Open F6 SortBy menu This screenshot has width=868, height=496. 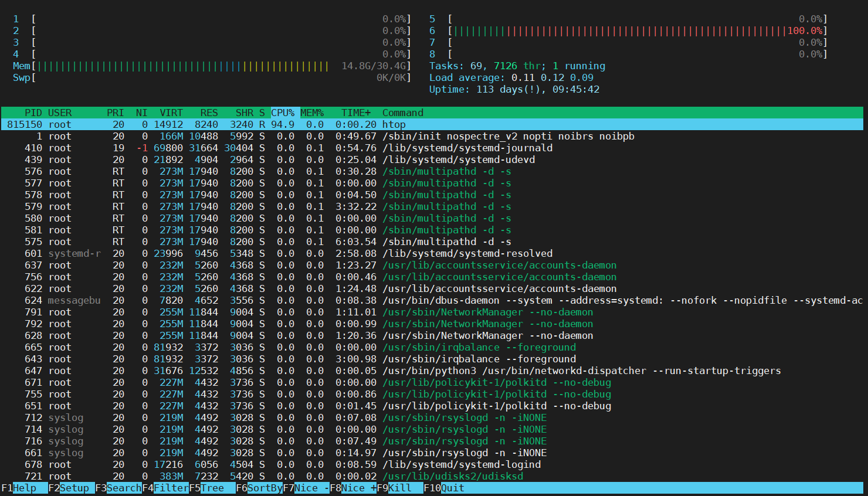coord(259,488)
